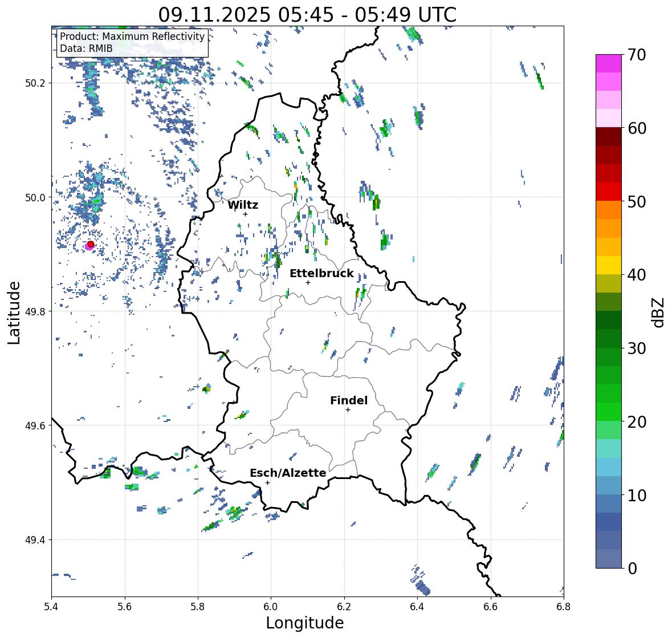The image size is (672, 637).
Task: Click the longitude tick label 6.8
Action: pyautogui.click(x=564, y=606)
